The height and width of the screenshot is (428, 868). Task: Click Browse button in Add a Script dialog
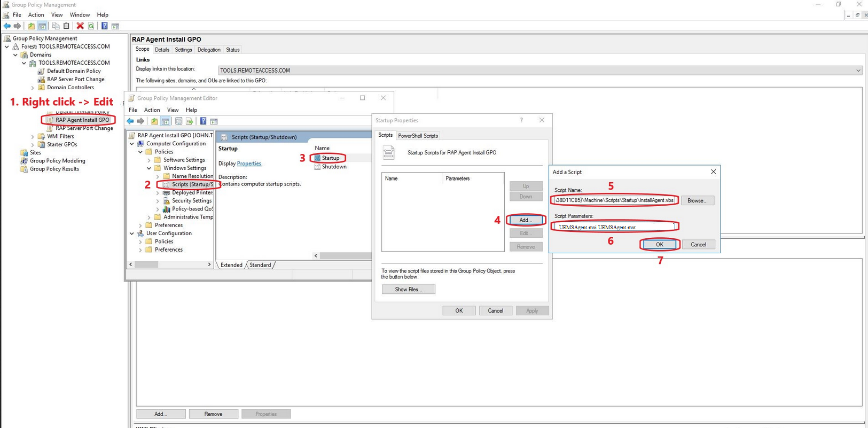(x=697, y=200)
